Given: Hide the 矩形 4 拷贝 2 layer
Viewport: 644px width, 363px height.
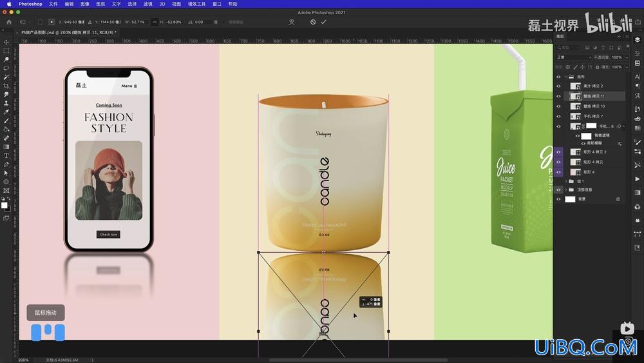Looking at the screenshot, I should pos(558,152).
